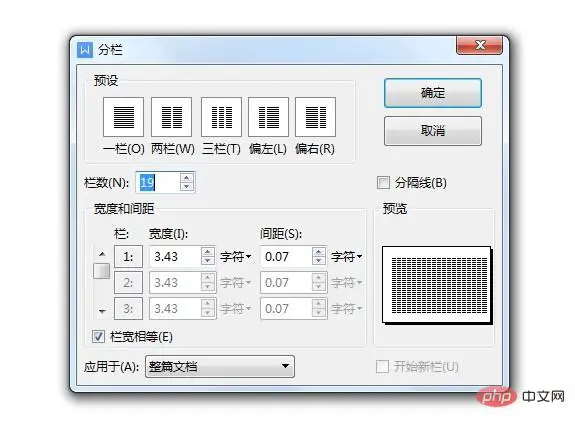This screenshot has height=429, width=575.
Task: Open the width unit 字符 dropdown for column 1
Action: [235, 256]
